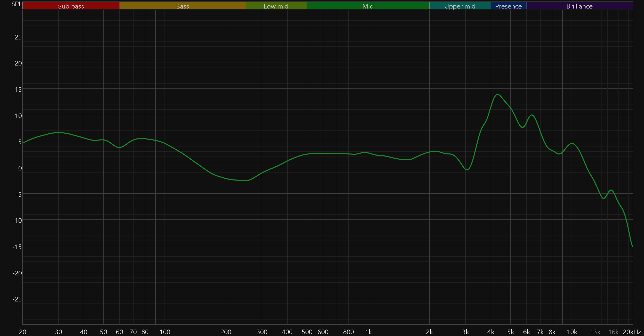Click the SPL axis label
Image resolution: width=644 pixels, height=336 pixels.
[x=16, y=4]
